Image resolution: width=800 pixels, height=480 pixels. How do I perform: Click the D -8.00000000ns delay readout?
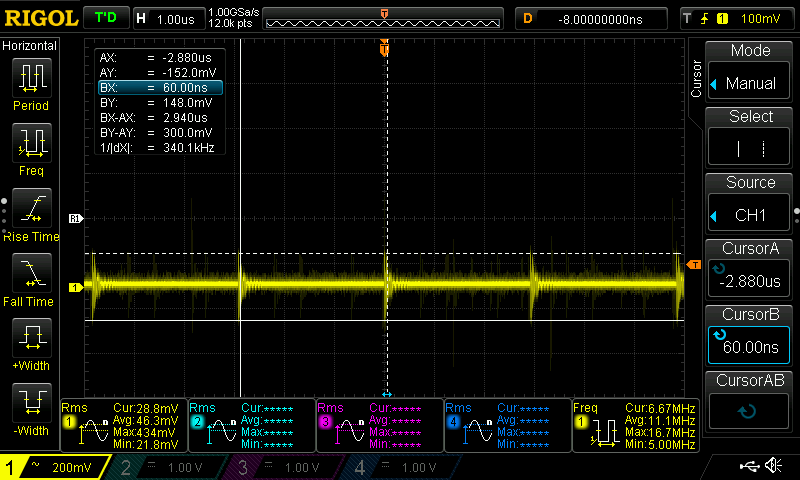click(x=591, y=19)
